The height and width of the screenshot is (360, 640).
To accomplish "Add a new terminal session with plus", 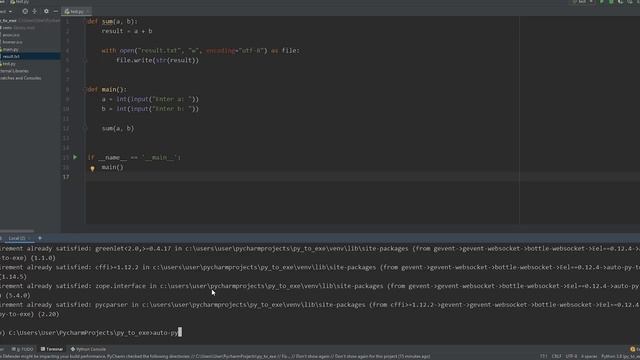I will (x=40, y=238).
